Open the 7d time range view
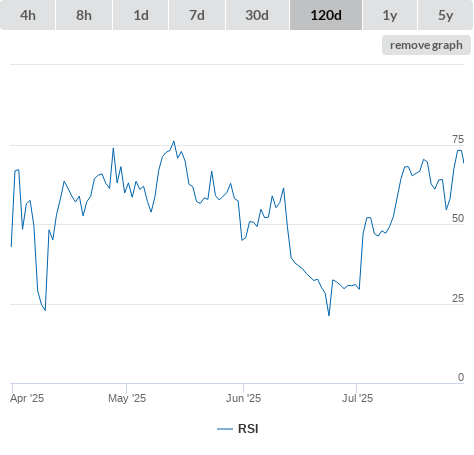Image resolution: width=474 pixels, height=455 pixels. (x=197, y=15)
